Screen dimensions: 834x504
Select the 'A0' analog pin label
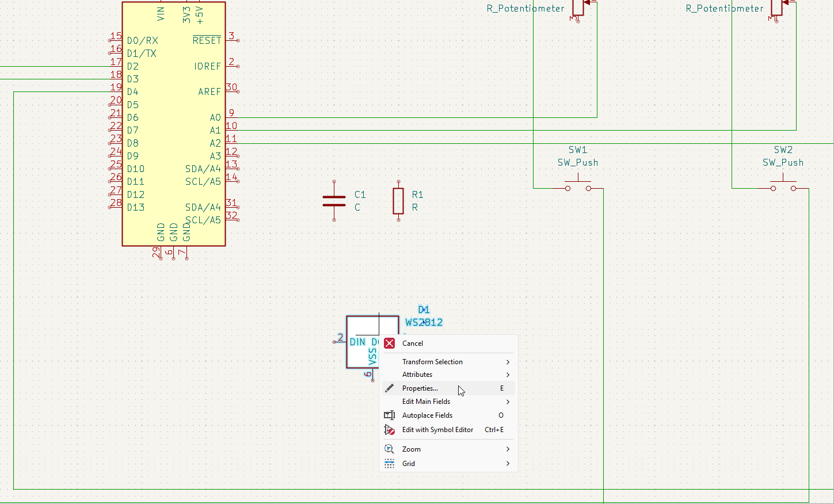coord(215,117)
